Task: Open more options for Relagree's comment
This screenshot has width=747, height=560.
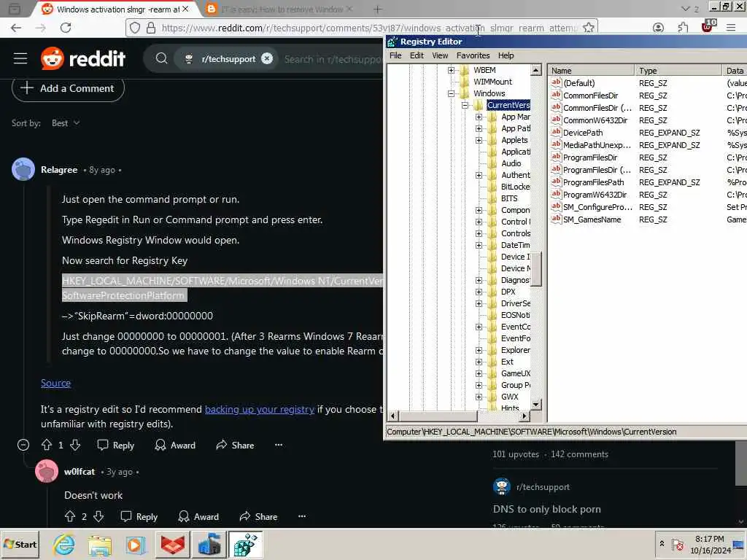Action: 279,445
